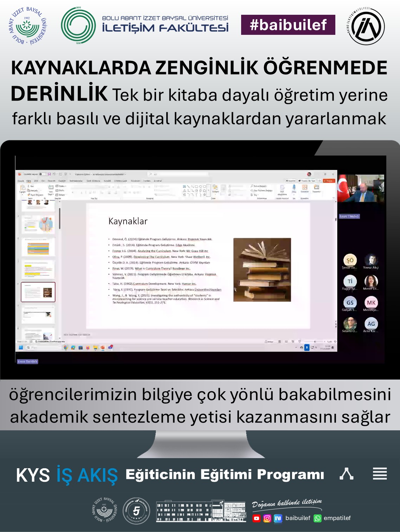The height and width of the screenshot is (532, 400).
Task: Select the Kaynaklar slide thumbnail in the slide panel
Action: tap(38, 292)
